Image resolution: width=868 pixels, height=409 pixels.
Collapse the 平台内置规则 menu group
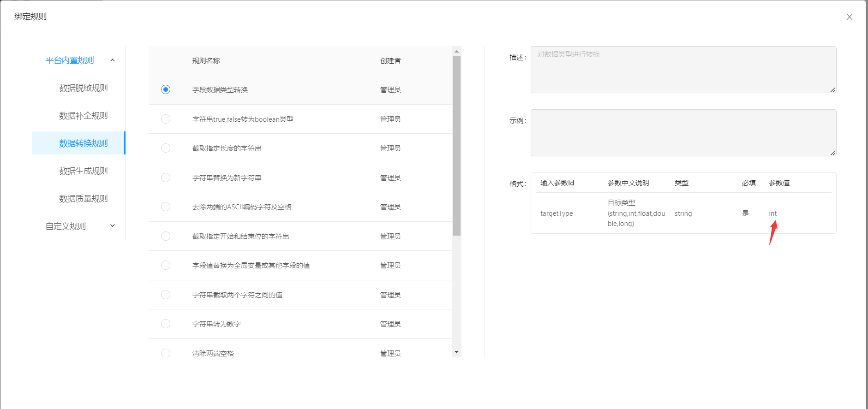pyautogui.click(x=112, y=60)
